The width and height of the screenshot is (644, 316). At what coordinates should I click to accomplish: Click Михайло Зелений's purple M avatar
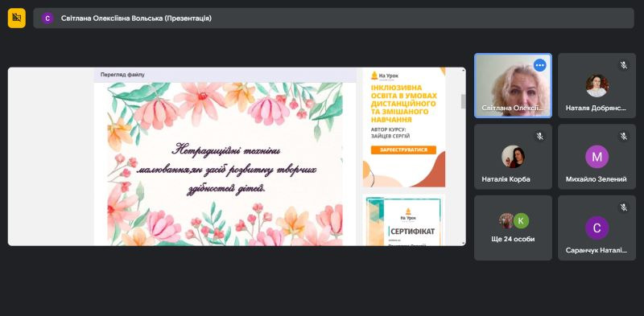pos(597,157)
